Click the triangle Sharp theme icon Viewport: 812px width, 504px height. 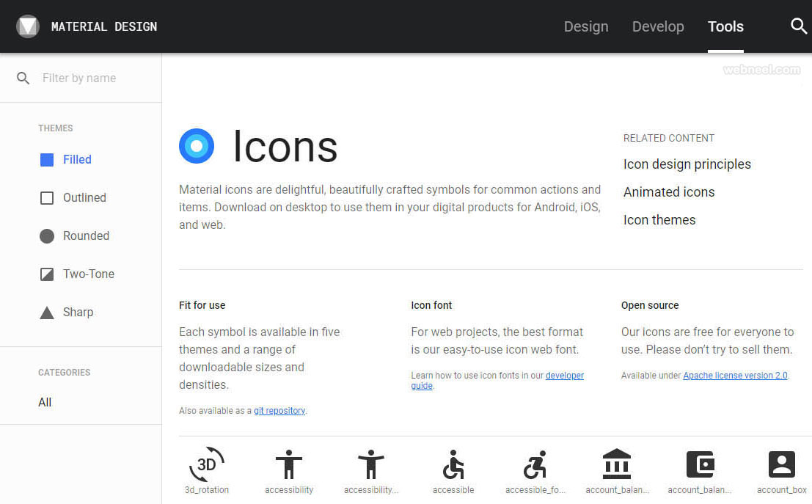pyautogui.click(x=47, y=313)
